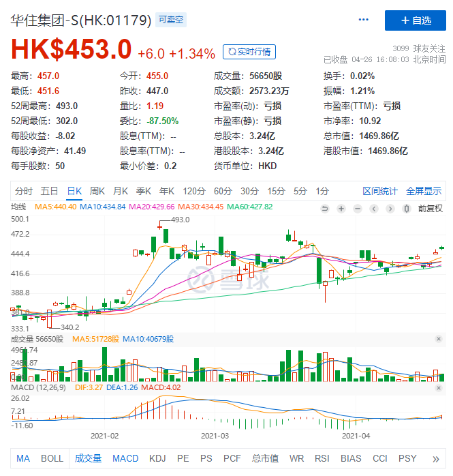Click the DIF:3.27 MACD label
The height and width of the screenshot is (476, 453).
(89, 387)
